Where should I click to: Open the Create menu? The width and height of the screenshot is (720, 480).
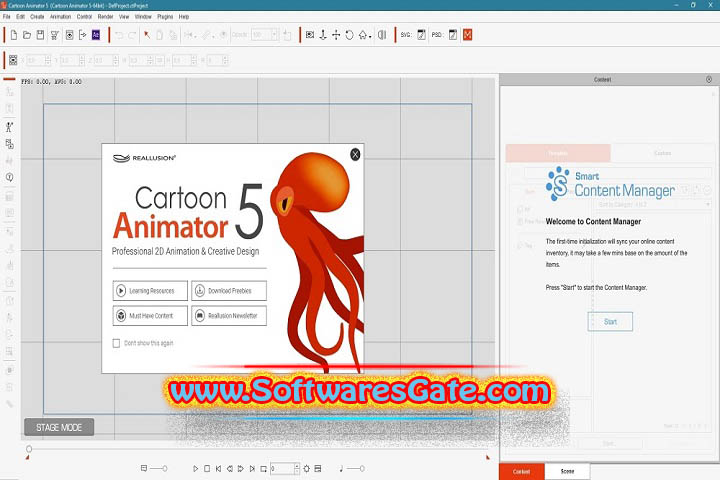[37, 17]
